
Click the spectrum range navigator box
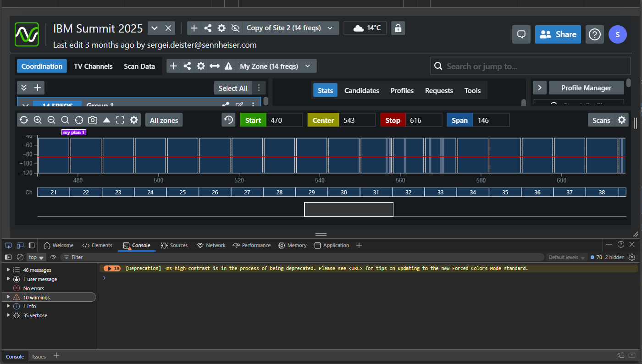pos(349,210)
